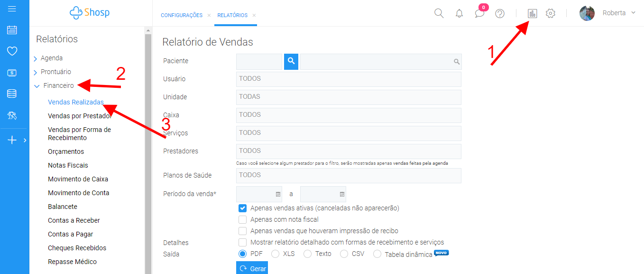Select XLS output option

coord(276,254)
